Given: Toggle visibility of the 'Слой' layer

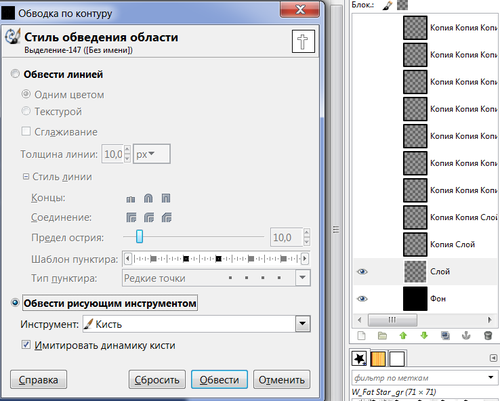Looking at the screenshot, I should 362,272.
